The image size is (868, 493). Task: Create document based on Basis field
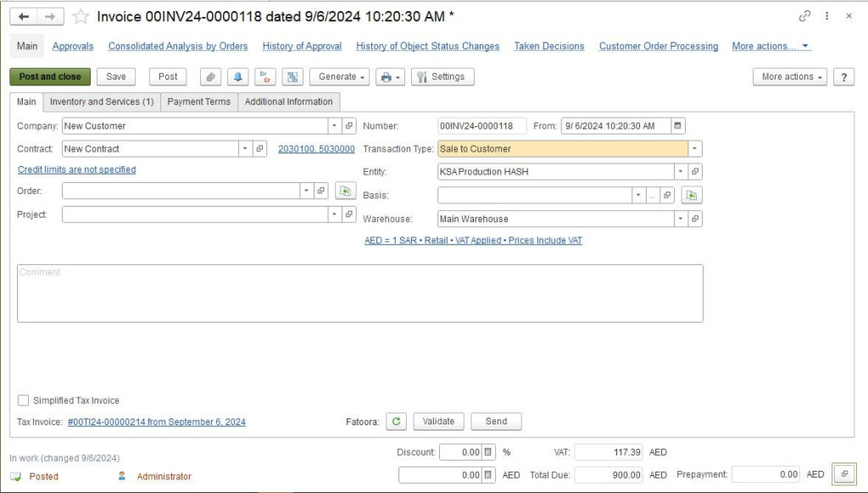[x=691, y=195]
